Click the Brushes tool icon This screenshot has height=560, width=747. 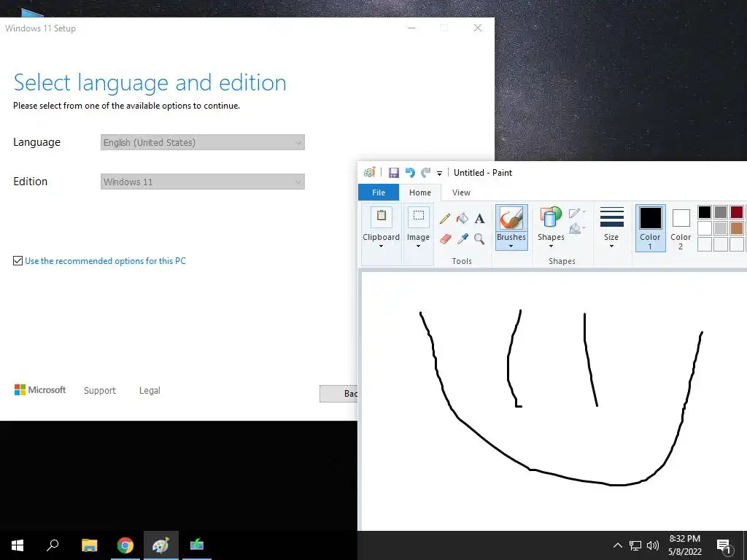pyautogui.click(x=511, y=219)
